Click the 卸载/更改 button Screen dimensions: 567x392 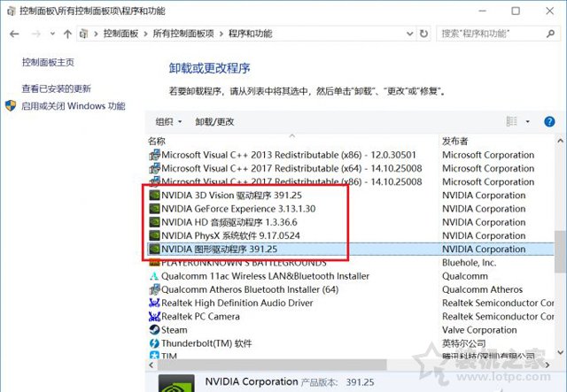pyautogui.click(x=214, y=122)
